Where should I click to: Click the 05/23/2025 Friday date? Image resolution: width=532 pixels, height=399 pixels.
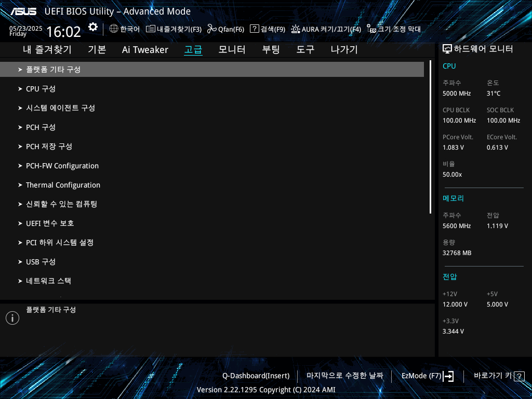coord(26,31)
